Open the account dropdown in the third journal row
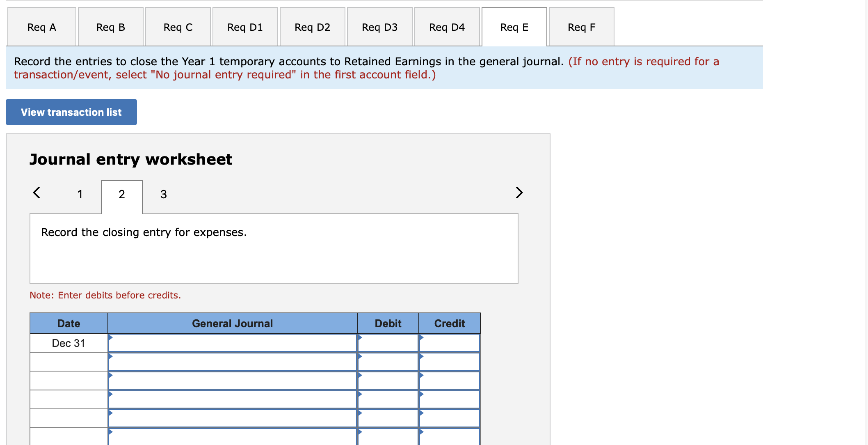 click(111, 380)
